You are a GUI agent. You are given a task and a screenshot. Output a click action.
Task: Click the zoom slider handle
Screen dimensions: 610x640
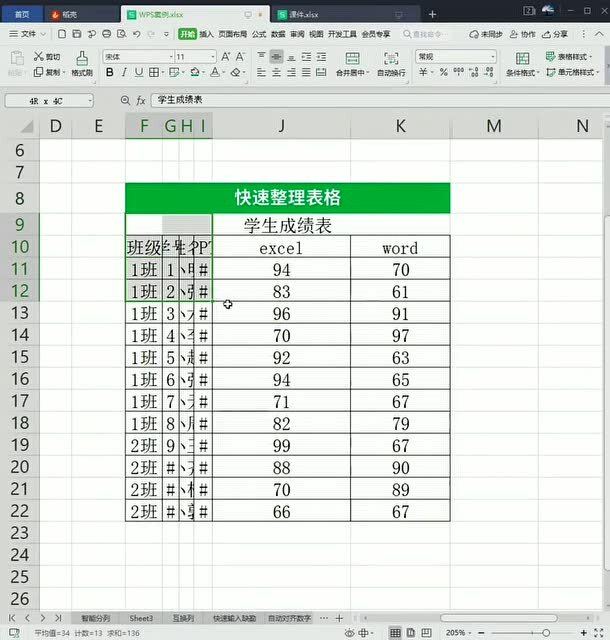pyautogui.click(x=546, y=633)
